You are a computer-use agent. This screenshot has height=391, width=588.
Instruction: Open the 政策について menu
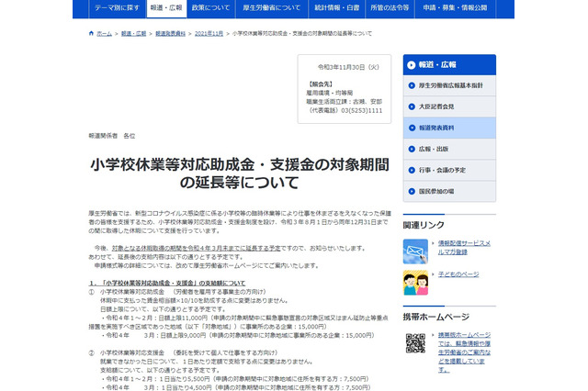pyautogui.click(x=210, y=8)
